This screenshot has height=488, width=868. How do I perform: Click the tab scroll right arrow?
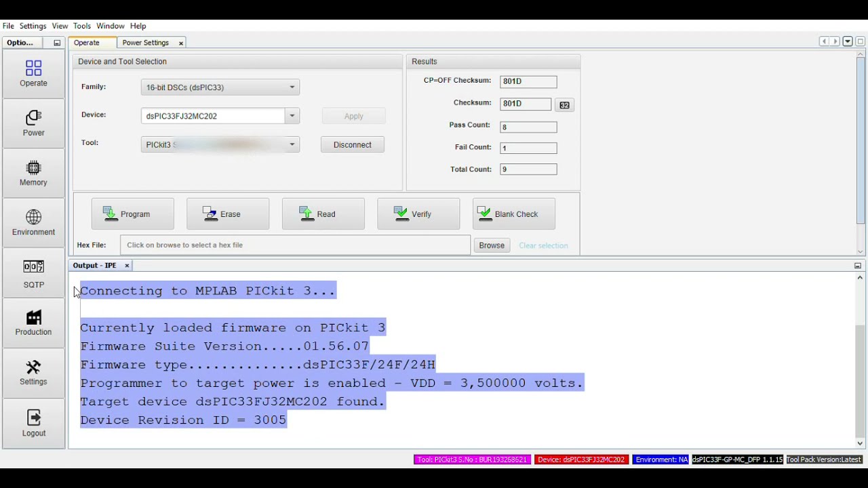[835, 42]
